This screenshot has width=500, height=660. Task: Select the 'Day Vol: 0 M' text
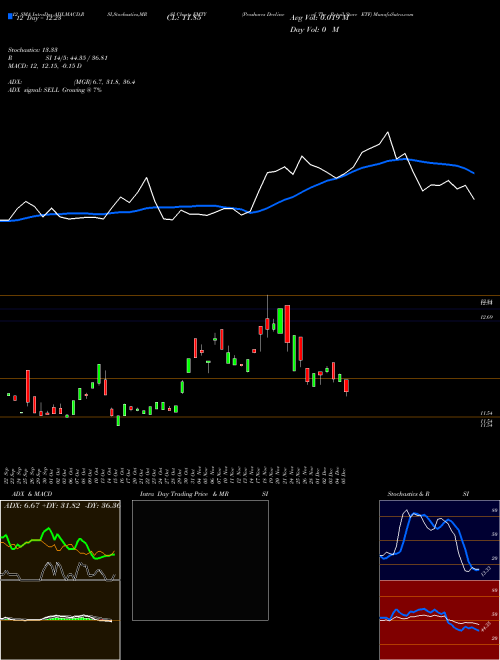click(x=314, y=30)
